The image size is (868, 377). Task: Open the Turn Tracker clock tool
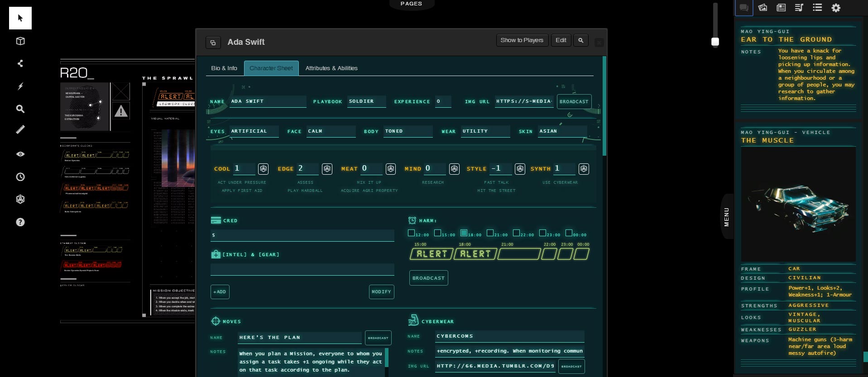coord(20,177)
